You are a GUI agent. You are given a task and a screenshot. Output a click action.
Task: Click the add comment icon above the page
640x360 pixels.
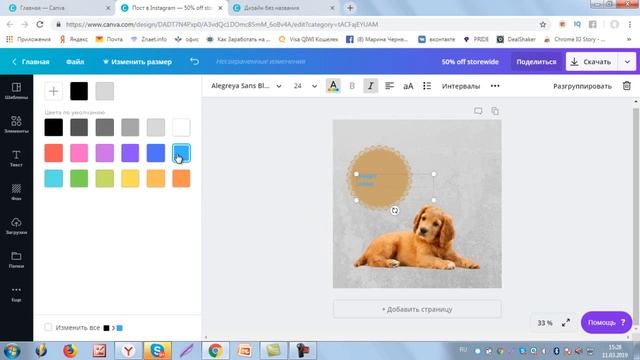click(x=478, y=111)
